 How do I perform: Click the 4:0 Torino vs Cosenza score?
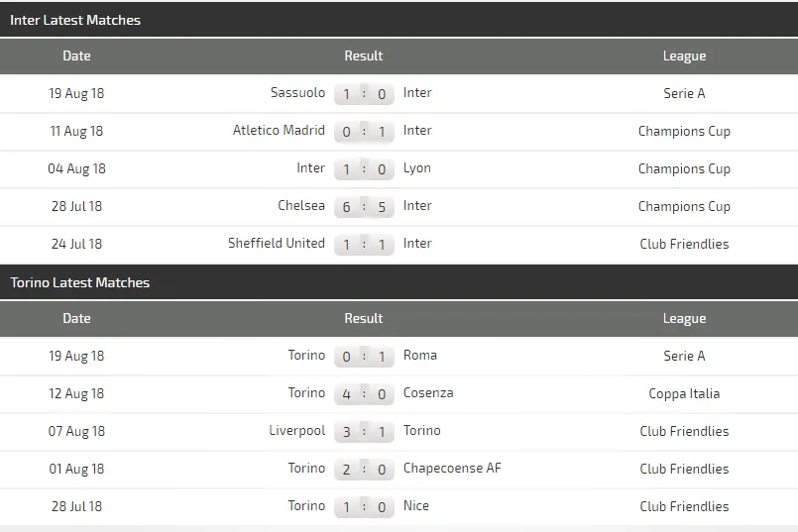(364, 394)
